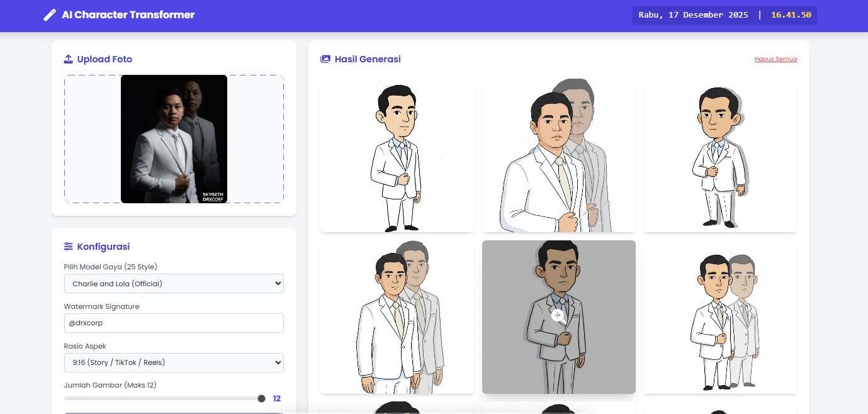Click the Konfigurasi sliders icon

tap(69, 247)
